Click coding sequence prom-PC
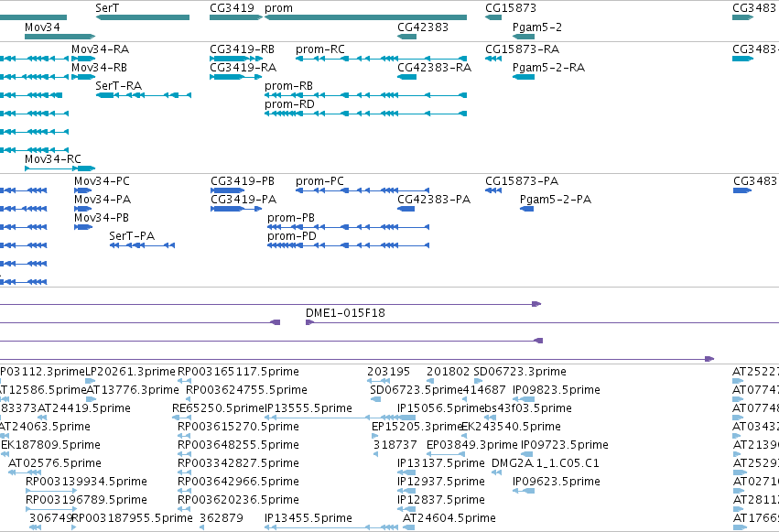 (362, 190)
